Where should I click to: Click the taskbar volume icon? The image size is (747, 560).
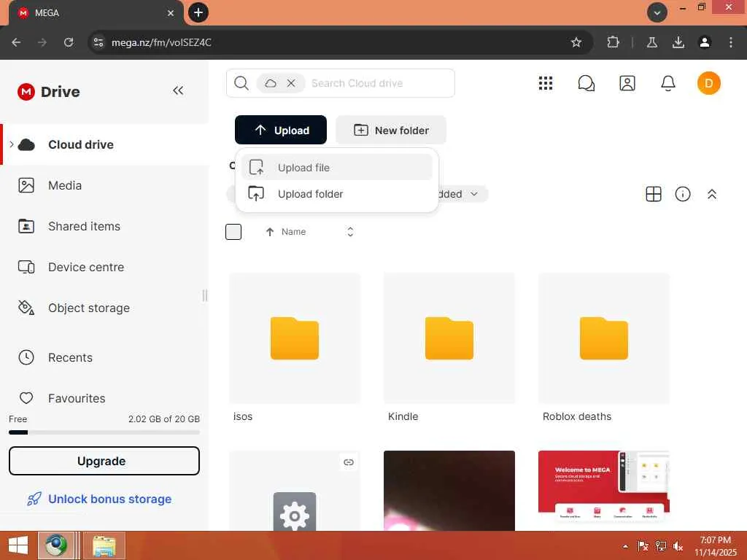(x=678, y=546)
